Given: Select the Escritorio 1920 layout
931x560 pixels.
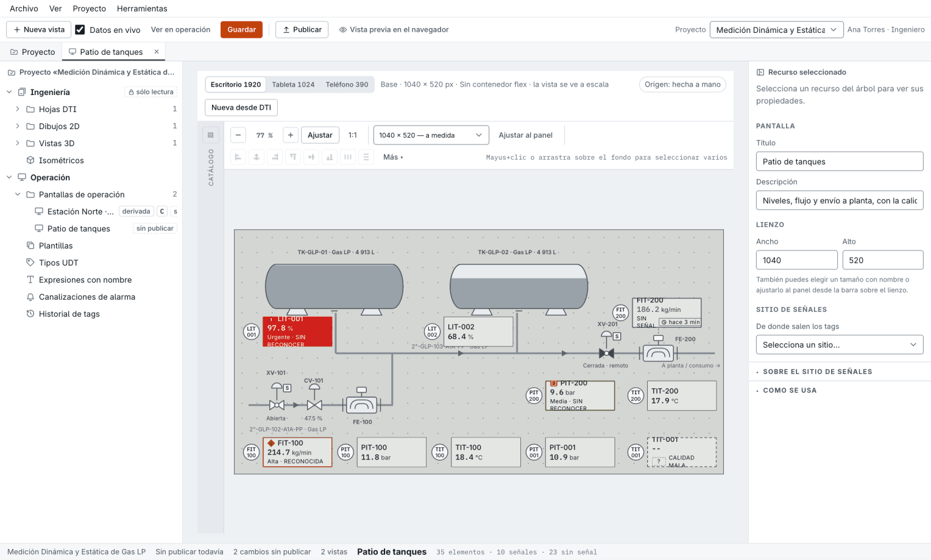Looking at the screenshot, I should pyautogui.click(x=236, y=85).
